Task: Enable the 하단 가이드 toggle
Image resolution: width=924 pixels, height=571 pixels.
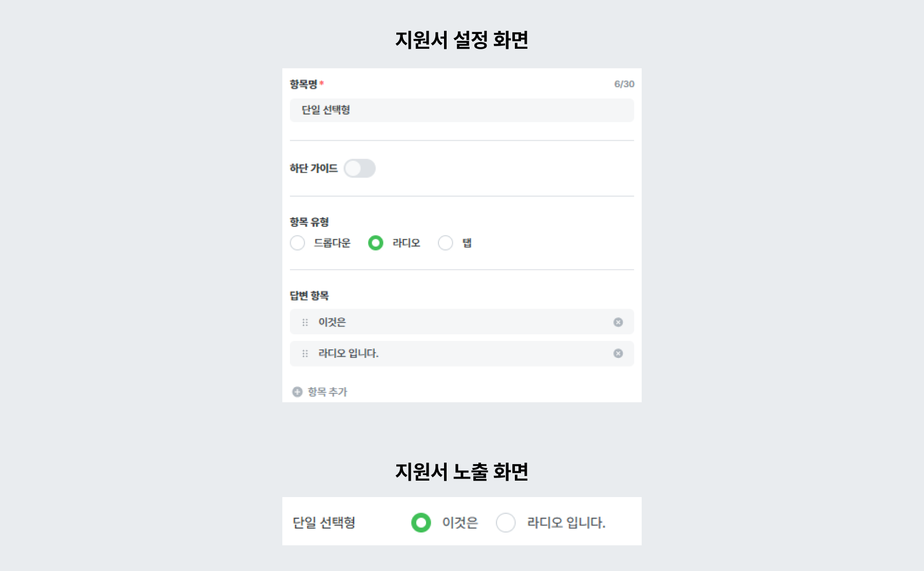Action: click(360, 168)
